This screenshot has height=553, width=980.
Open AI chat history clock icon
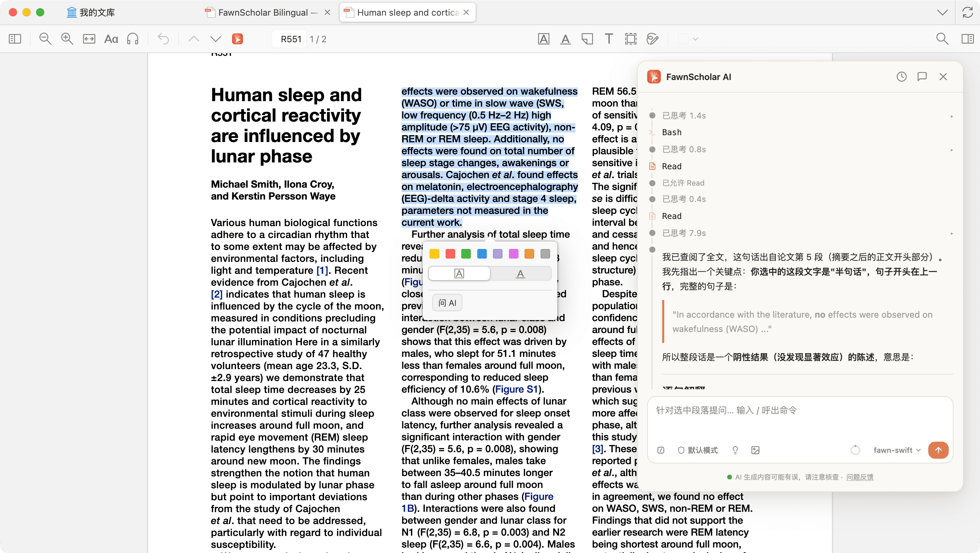pos(901,77)
